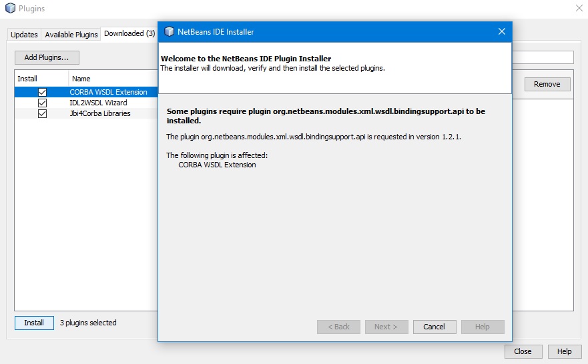Uncheck the IDL2WSDL Wizard install checkbox
588x364 pixels.
point(42,103)
